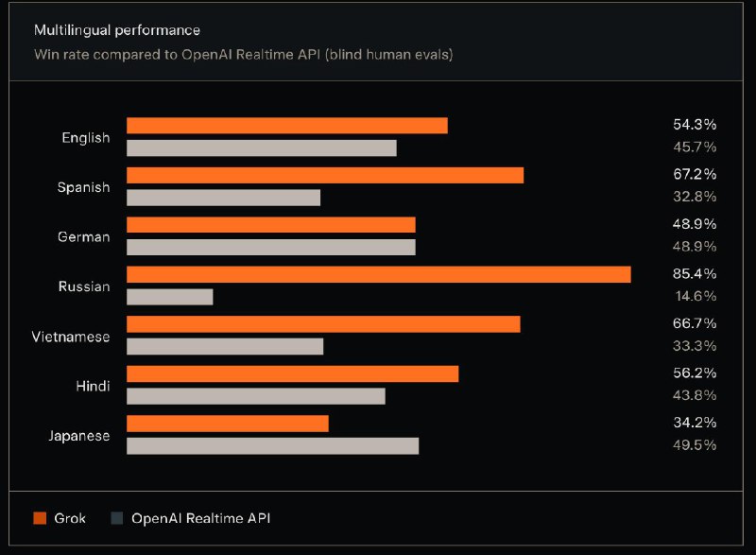Select the 67.2% Spanish win rate value
756x555 pixels.
coord(695,174)
